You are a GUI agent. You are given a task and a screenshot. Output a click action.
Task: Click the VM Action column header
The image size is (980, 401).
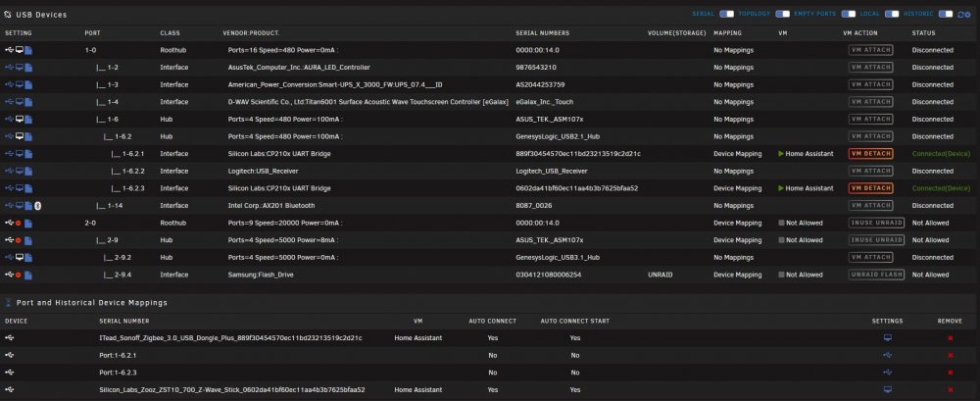coord(860,33)
